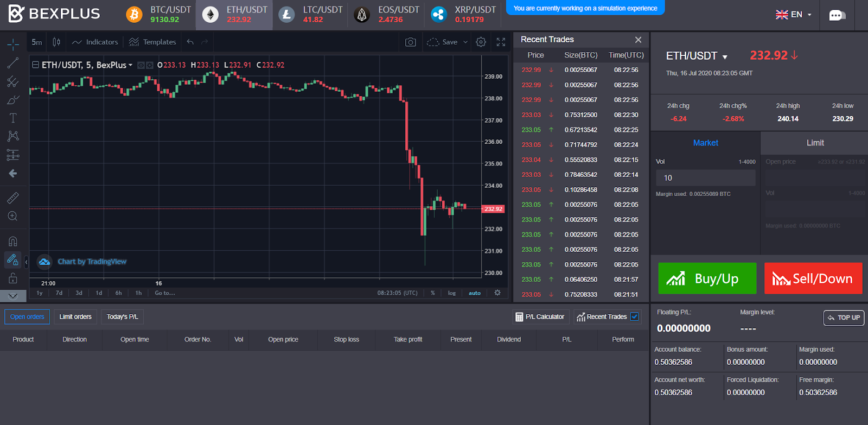Image resolution: width=868 pixels, height=425 pixels.
Task: Open chart properties gear at bottom right
Action: pos(497,293)
